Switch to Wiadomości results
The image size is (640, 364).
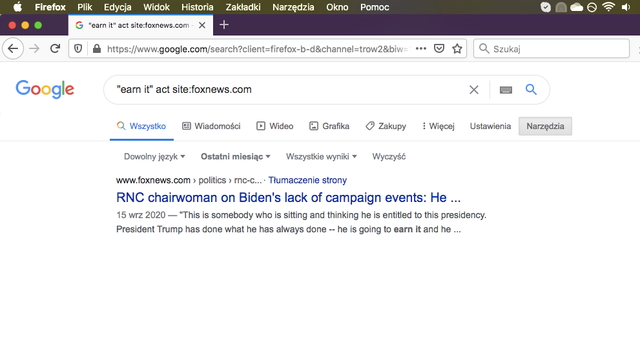click(x=211, y=126)
